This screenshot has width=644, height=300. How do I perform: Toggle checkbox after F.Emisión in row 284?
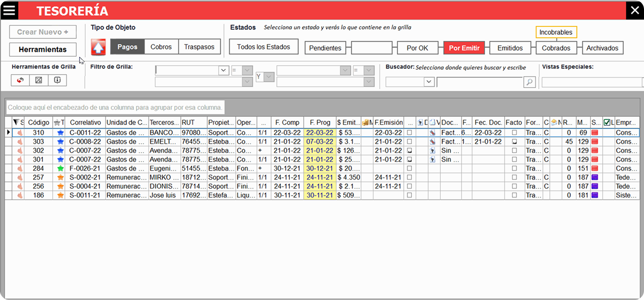(x=409, y=169)
